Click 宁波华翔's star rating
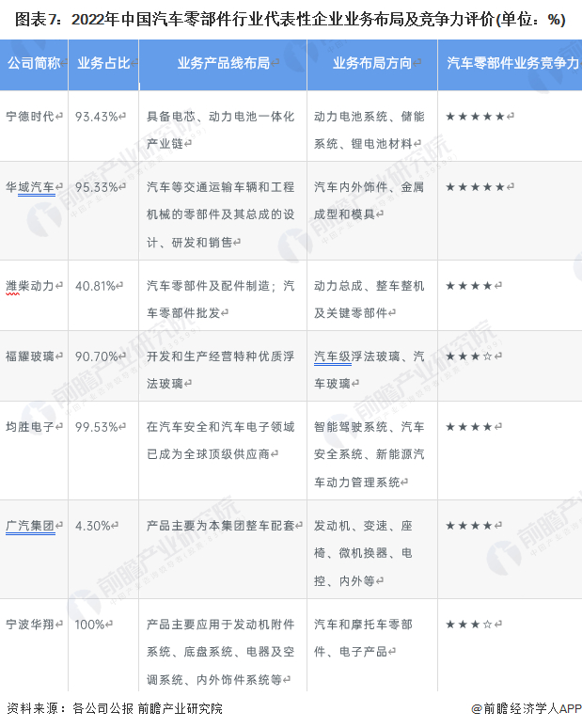Screen dimensions: 582x728 (x=469, y=625)
